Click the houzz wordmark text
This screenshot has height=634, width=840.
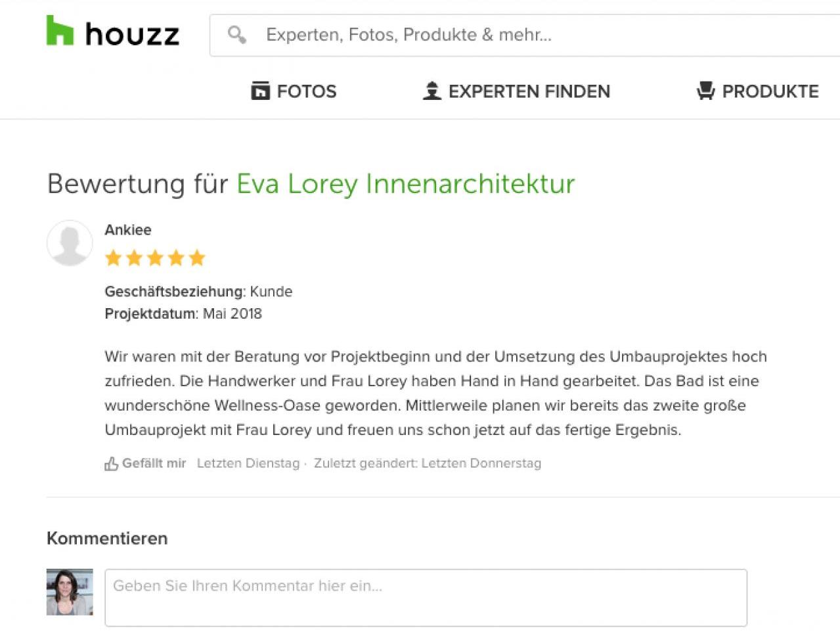[x=132, y=34]
